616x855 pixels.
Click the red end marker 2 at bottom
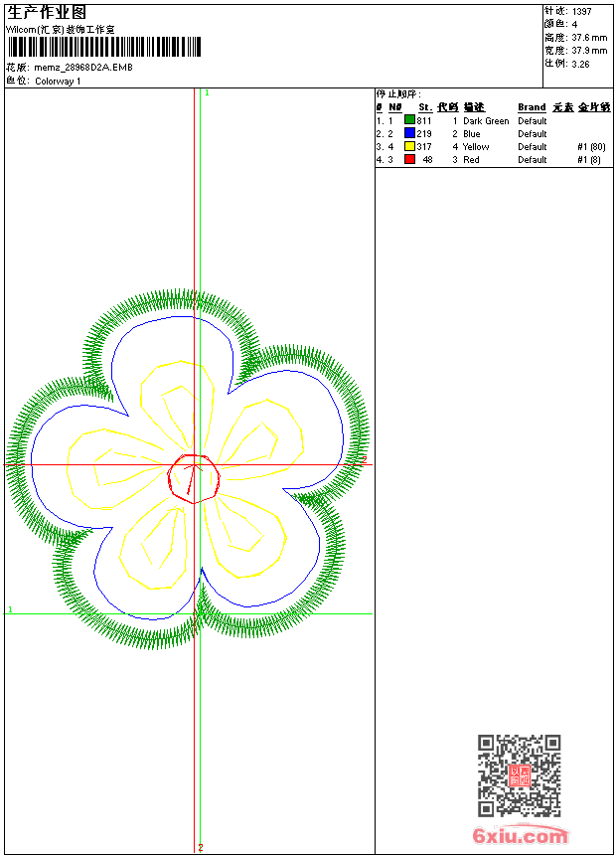[200, 847]
